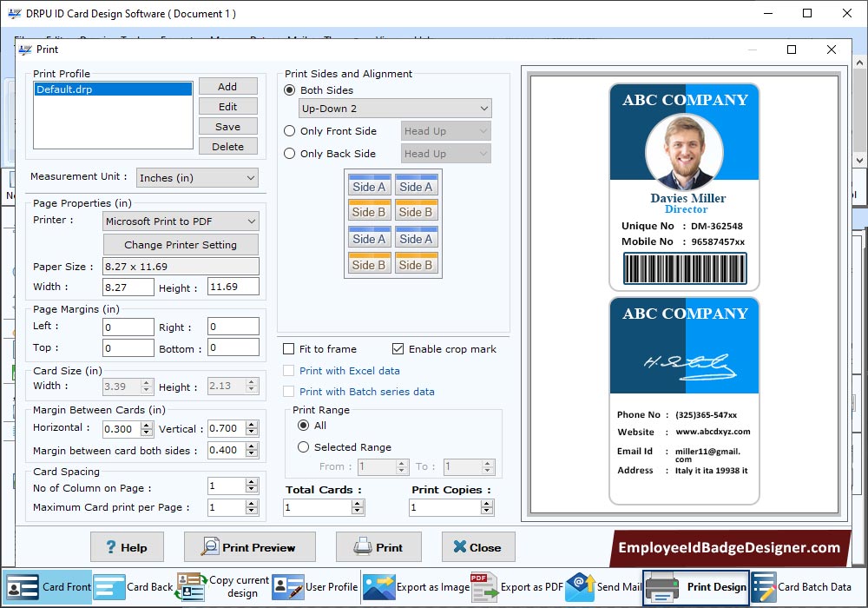Select Default.drp profile in list
This screenshot has height=608, width=868.
point(113,89)
